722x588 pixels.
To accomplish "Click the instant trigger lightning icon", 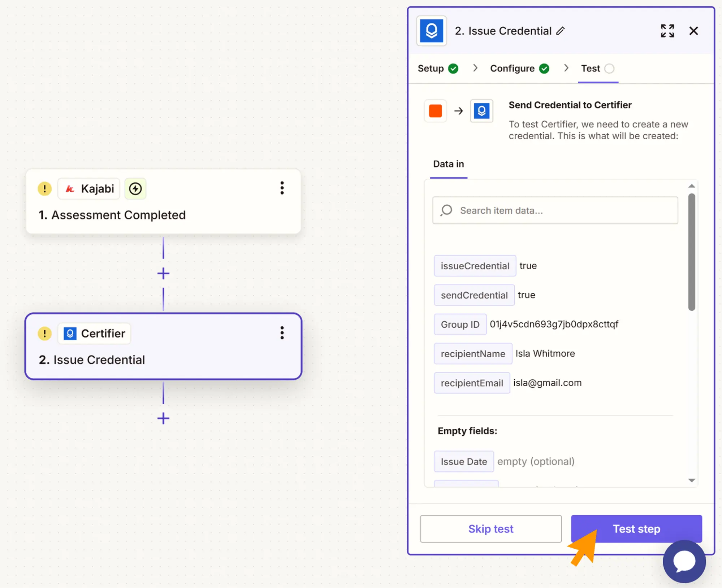I will 135,188.
